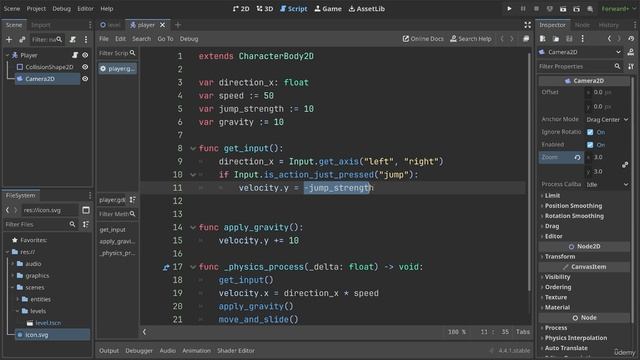Expand Transform section
Screen dimensions: 640x360
(x=560, y=256)
